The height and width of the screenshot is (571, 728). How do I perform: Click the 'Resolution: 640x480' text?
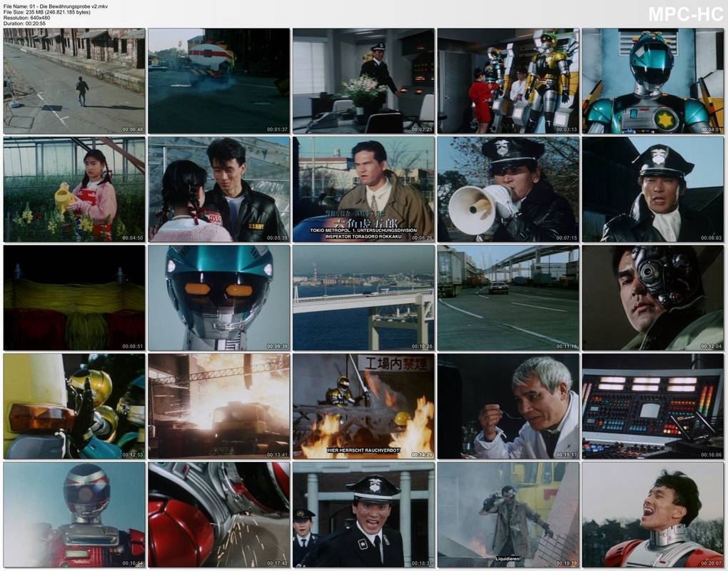pyautogui.click(x=26, y=18)
